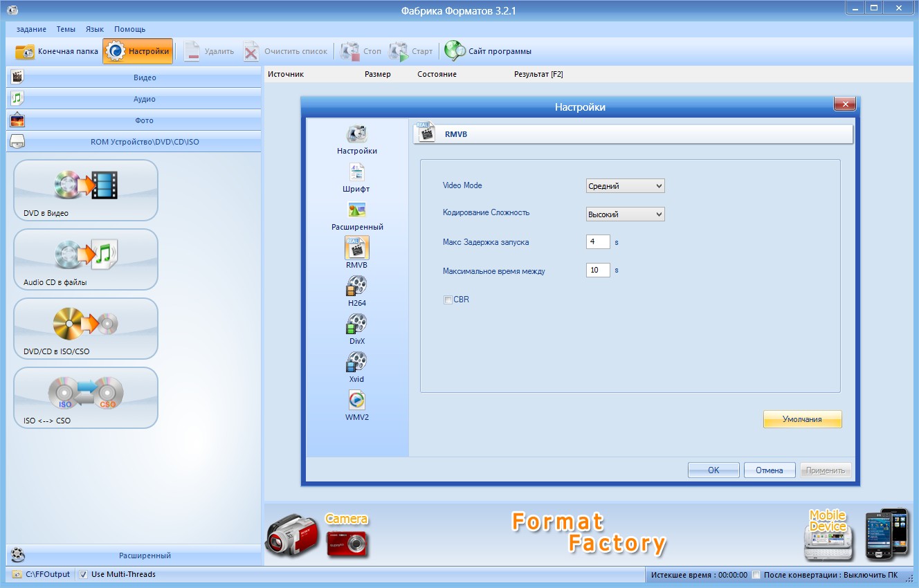919x588 pixels.
Task: Click the Источник column header
Action: 286,74
